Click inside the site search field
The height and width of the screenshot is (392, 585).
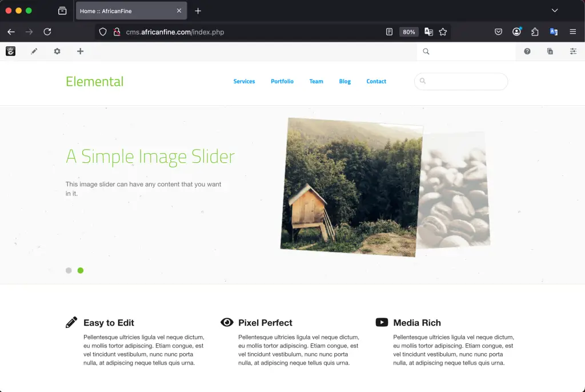point(460,81)
